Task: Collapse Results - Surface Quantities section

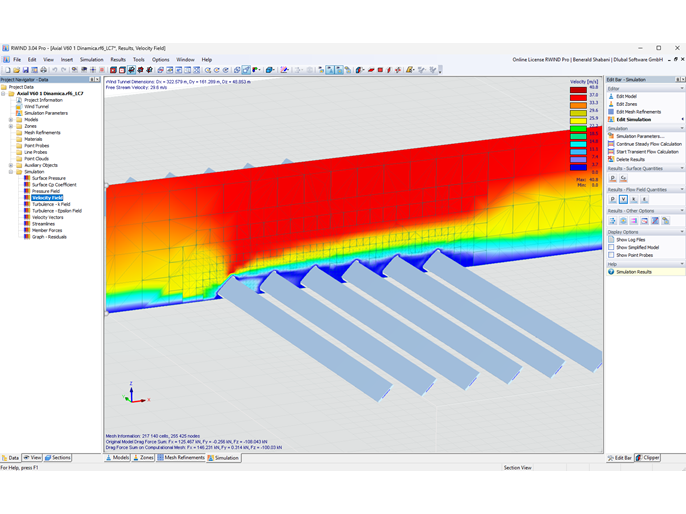Action: click(682, 168)
